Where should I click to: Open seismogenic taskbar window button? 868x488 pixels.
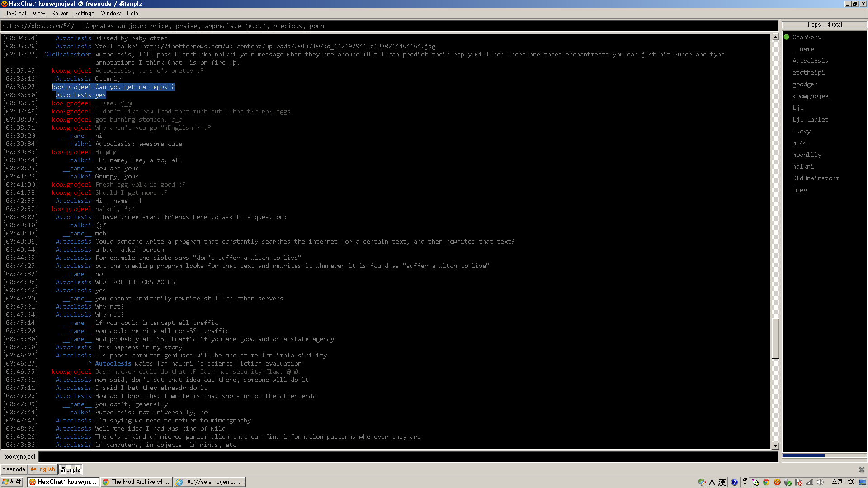click(209, 482)
